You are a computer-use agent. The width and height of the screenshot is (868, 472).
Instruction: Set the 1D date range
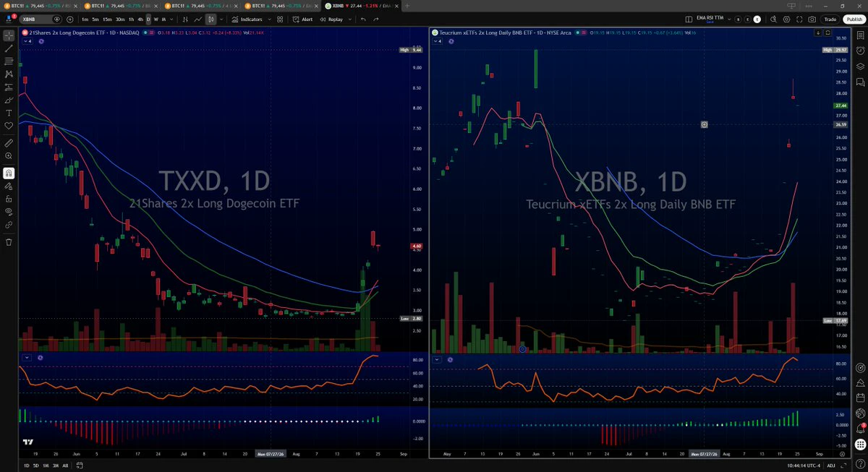(x=26, y=465)
